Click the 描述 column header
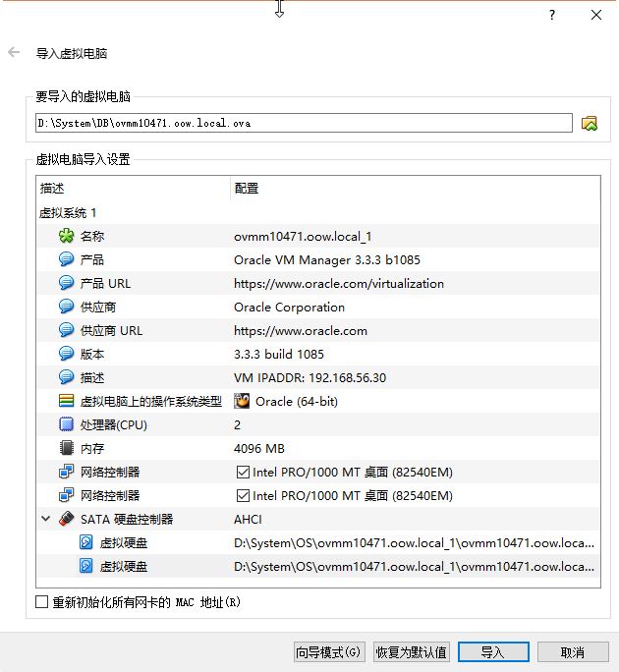 pos(134,188)
